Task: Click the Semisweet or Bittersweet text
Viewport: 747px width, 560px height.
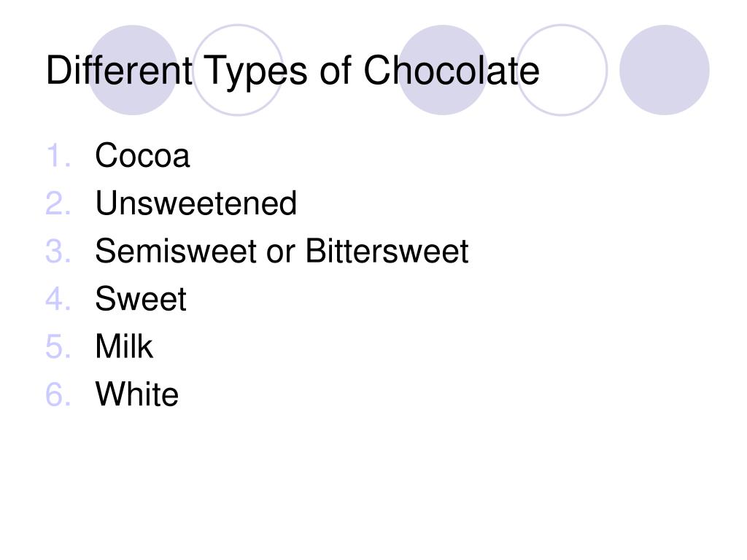Action: coord(282,251)
